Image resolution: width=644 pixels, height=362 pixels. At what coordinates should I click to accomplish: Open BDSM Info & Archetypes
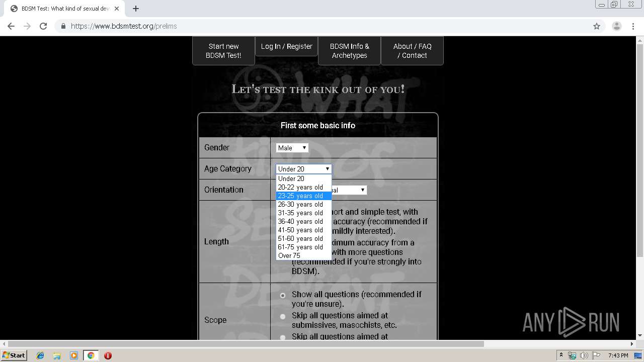click(x=350, y=51)
